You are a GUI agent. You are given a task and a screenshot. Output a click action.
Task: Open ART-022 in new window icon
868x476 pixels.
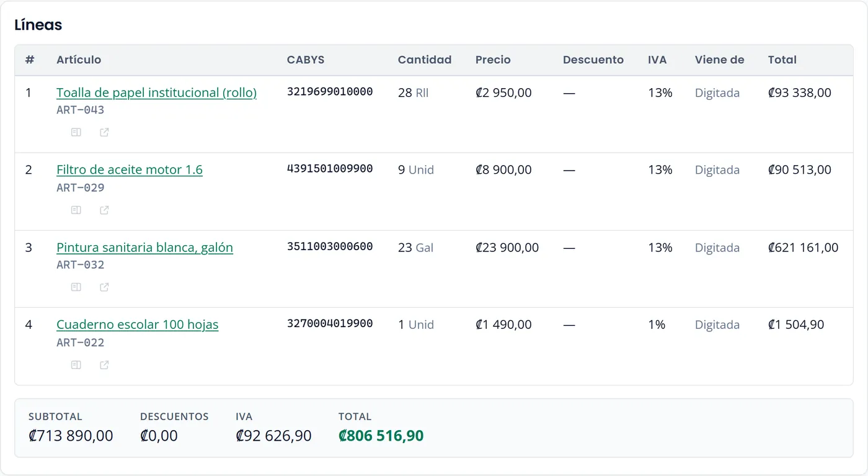[x=104, y=364]
